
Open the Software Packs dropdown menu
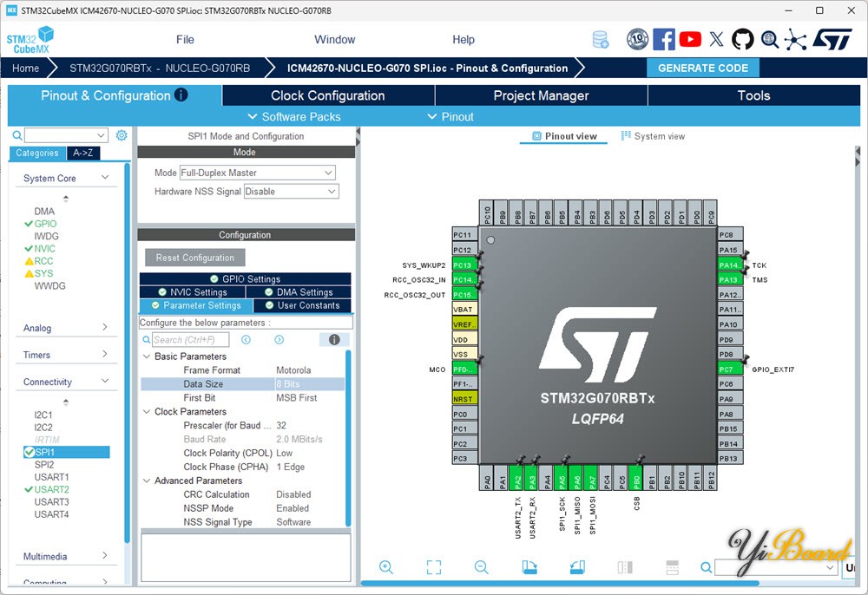[x=294, y=117]
